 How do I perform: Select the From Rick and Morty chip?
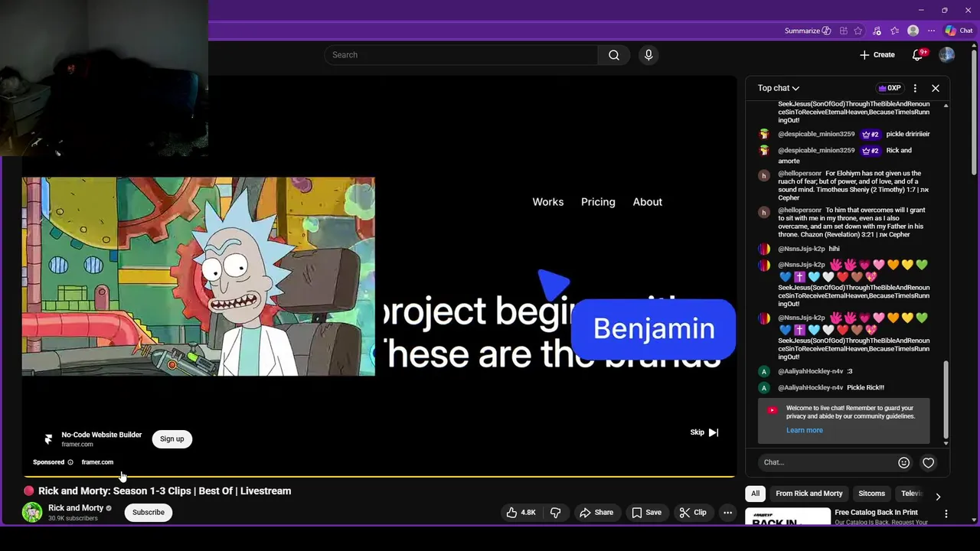click(x=808, y=494)
